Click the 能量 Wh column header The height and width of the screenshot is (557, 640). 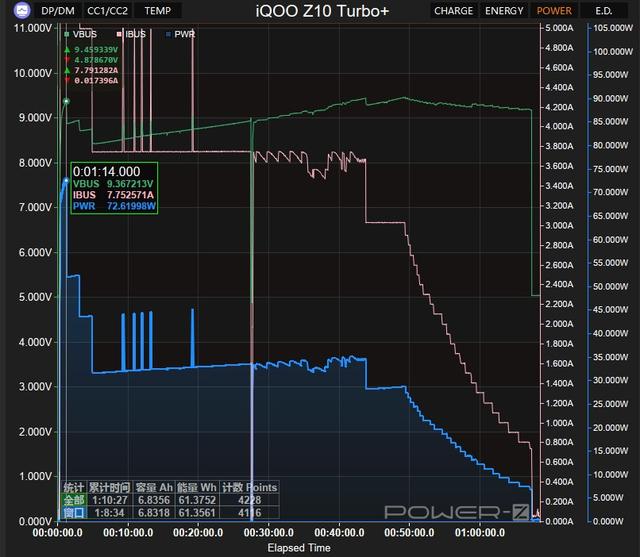pyautogui.click(x=197, y=487)
